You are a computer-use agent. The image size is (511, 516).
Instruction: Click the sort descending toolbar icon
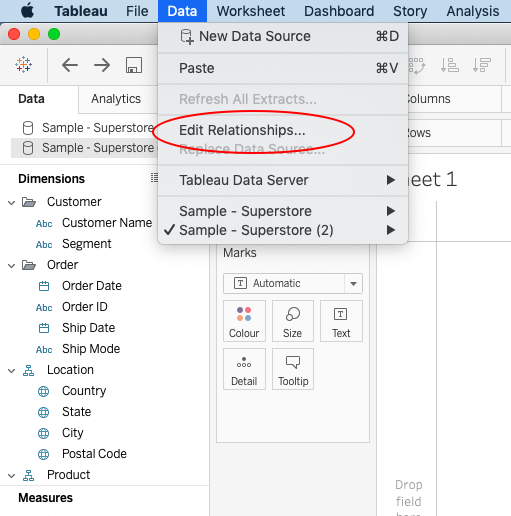tap(482, 65)
